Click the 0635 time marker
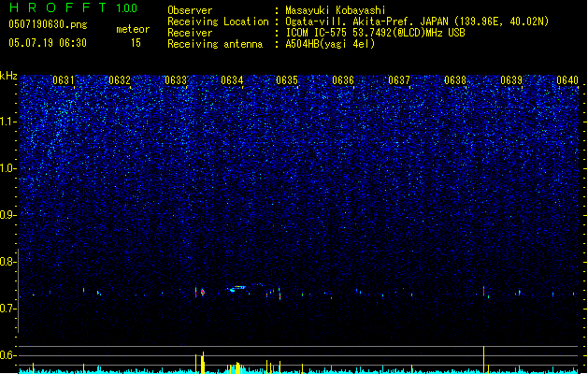The height and width of the screenshot is (374, 588). click(x=287, y=80)
